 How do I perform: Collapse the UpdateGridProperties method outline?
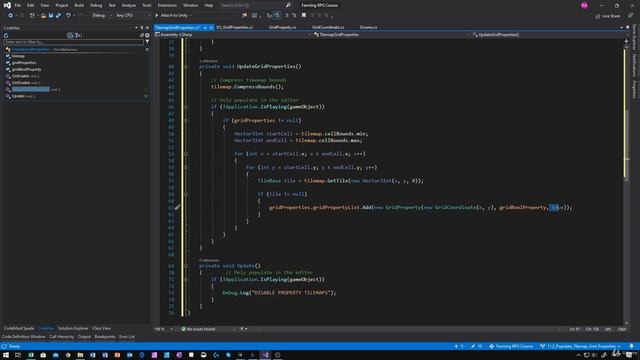pos(186,67)
